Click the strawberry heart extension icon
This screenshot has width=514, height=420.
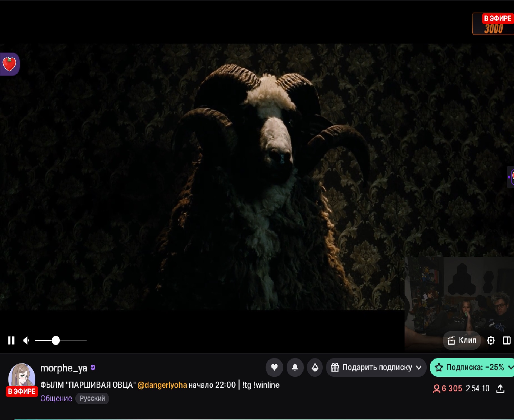(x=10, y=64)
